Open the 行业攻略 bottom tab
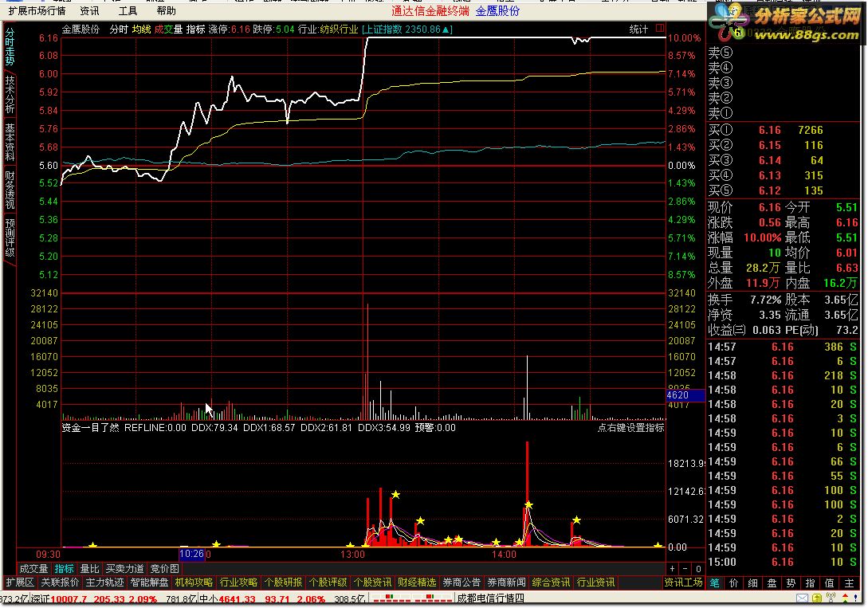 point(238,583)
